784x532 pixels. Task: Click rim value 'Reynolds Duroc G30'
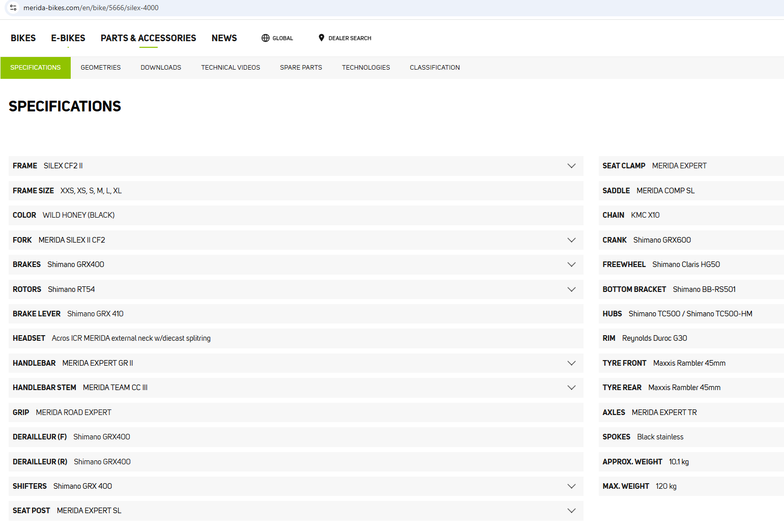coord(655,338)
